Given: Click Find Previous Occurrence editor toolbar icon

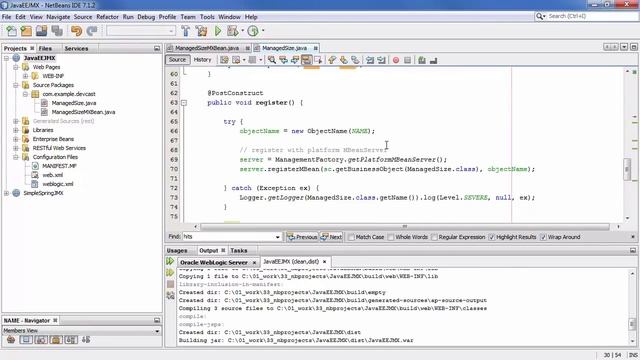Looking at the screenshot, I should pyautogui.click(x=283, y=60).
